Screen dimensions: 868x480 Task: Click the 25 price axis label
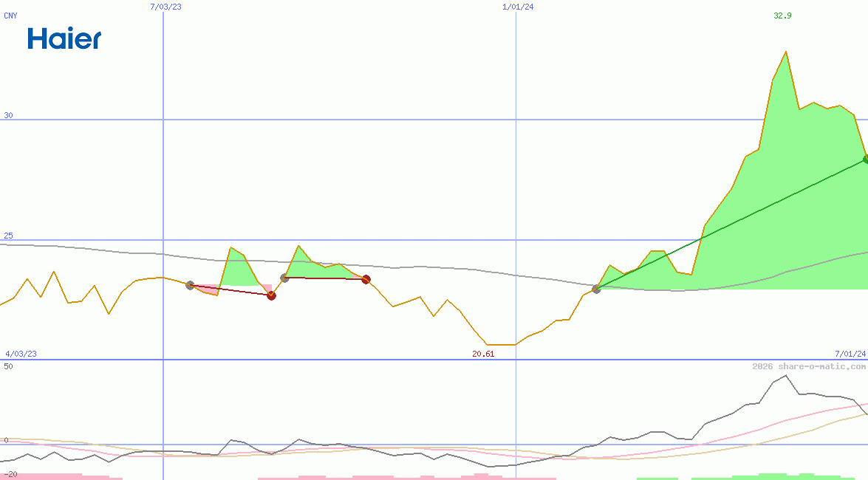tap(8, 236)
